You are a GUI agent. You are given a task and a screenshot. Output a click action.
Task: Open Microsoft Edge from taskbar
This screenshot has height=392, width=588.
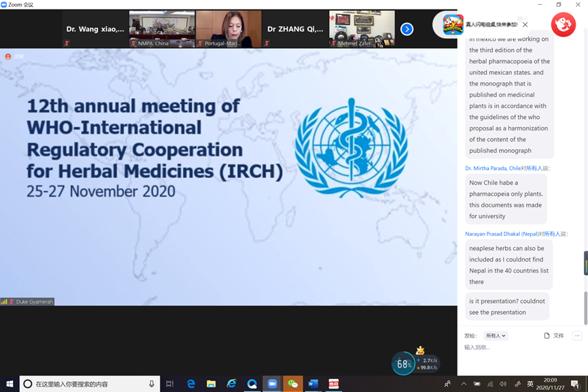(191, 384)
